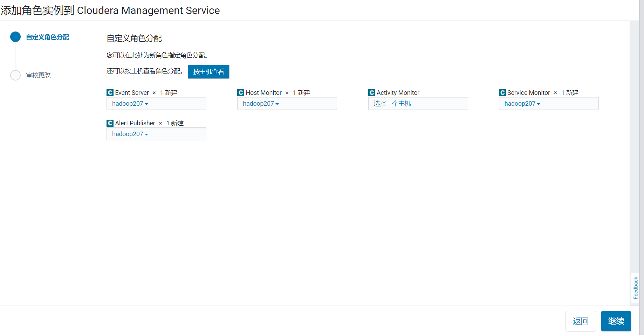Click the 还可以按主机查看角色分配 text
The image size is (644, 335).
pyautogui.click(x=145, y=71)
